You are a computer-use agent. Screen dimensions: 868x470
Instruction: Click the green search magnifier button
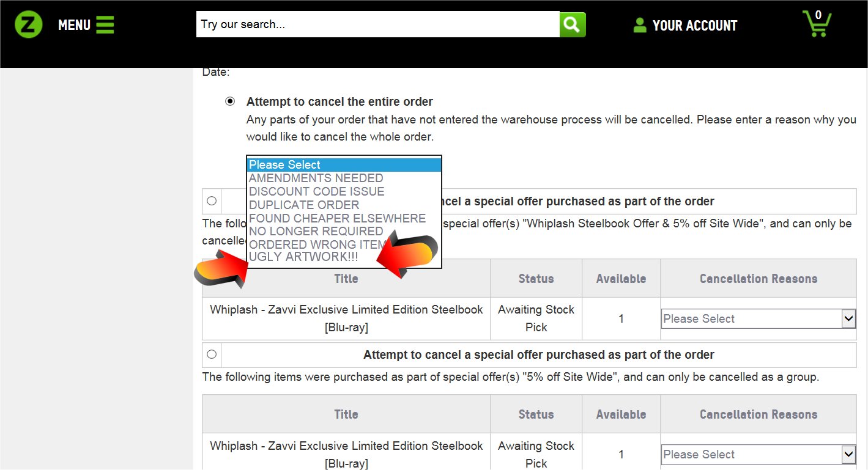[573, 24]
